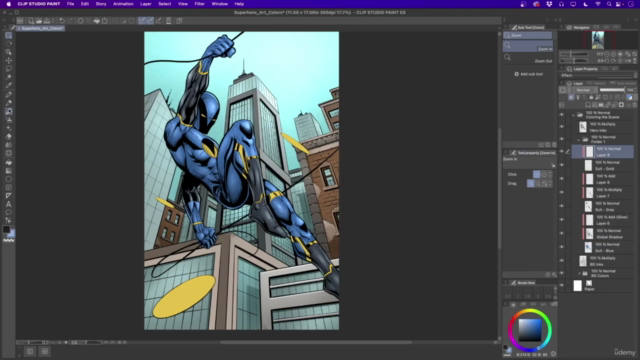Open the Click setting stepper in Tool property
This screenshot has width=640, height=360.
coord(550,174)
